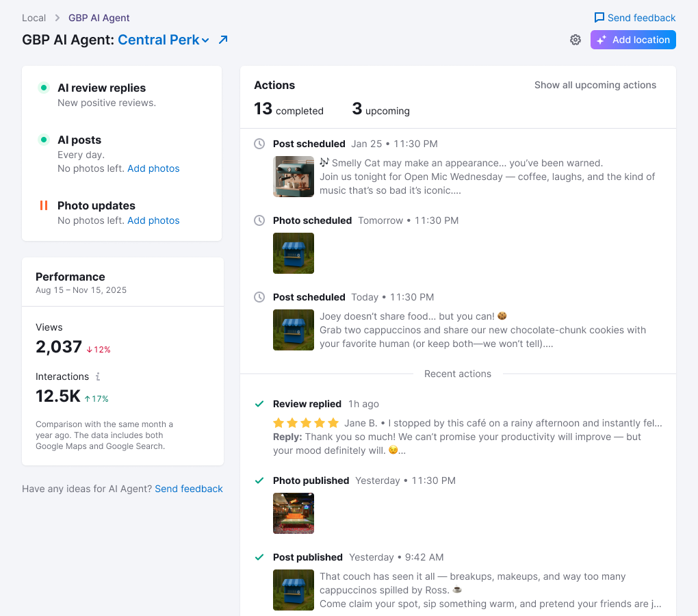Click the Joey doesn't share food post text
The image size is (698, 616).
pyautogui.click(x=482, y=330)
